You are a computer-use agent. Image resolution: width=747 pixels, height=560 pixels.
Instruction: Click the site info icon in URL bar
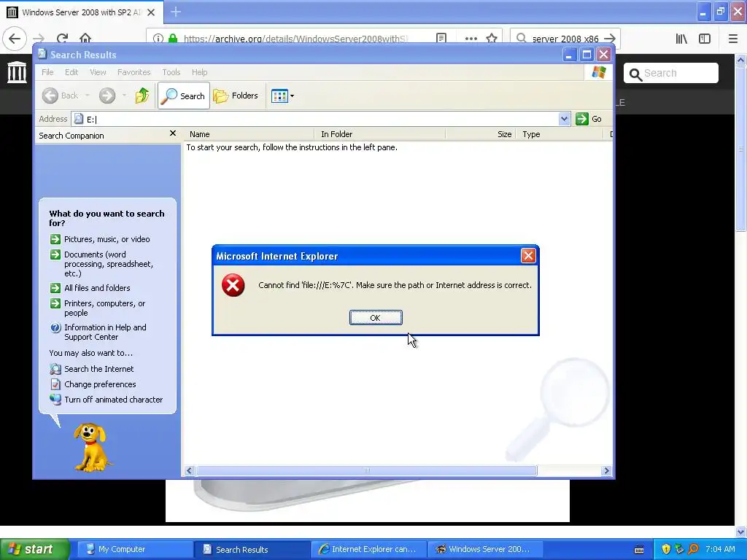pyautogui.click(x=158, y=39)
